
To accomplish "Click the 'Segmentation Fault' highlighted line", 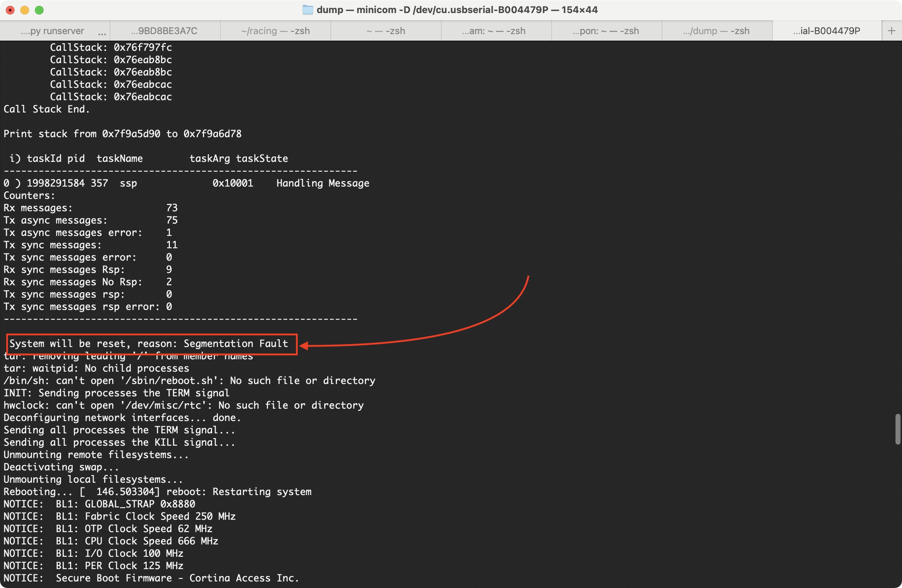I will [x=149, y=344].
